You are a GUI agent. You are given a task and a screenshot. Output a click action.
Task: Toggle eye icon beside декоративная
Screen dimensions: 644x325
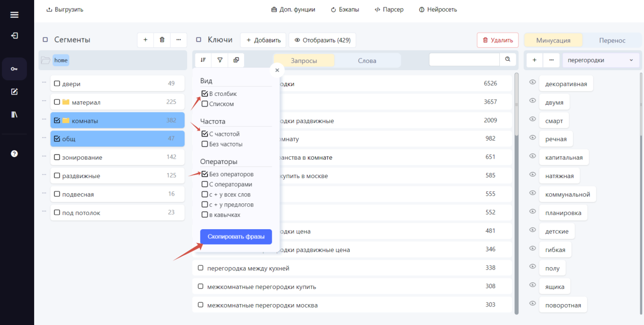pyautogui.click(x=532, y=83)
